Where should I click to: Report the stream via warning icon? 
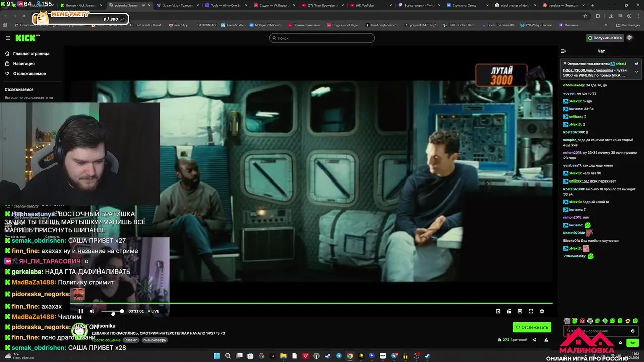[546, 340]
